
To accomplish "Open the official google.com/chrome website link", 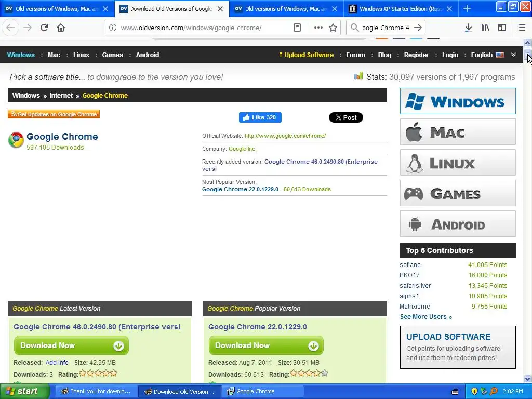I will (x=285, y=136).
